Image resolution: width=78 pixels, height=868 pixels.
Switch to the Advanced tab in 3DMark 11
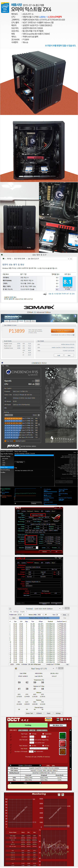14,321
